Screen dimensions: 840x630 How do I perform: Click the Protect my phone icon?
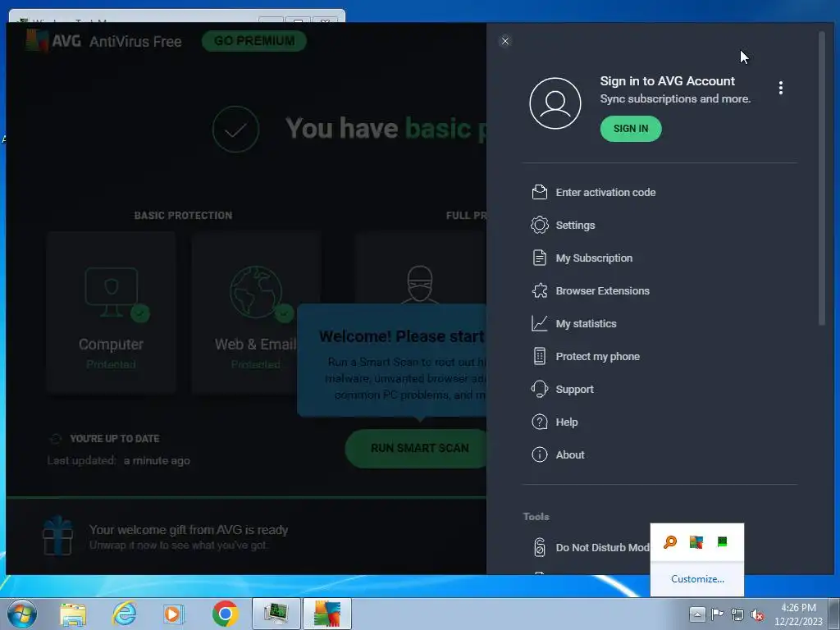540,356
